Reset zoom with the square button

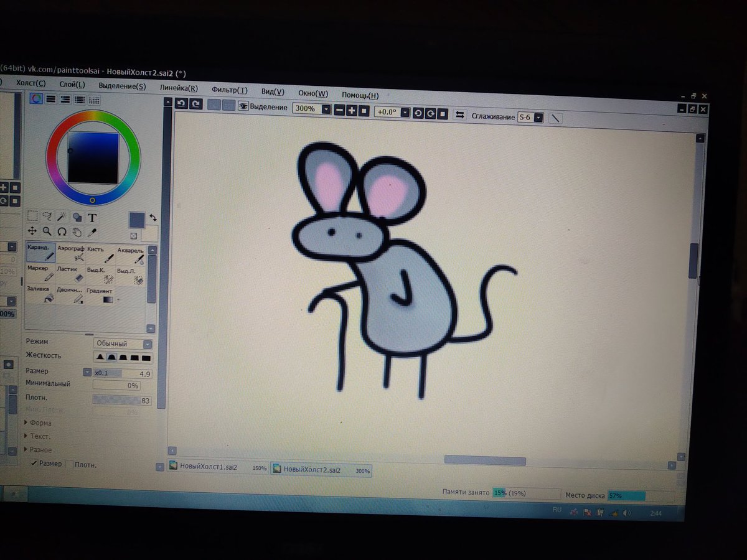pyautogui.click(x=364, y=111)
